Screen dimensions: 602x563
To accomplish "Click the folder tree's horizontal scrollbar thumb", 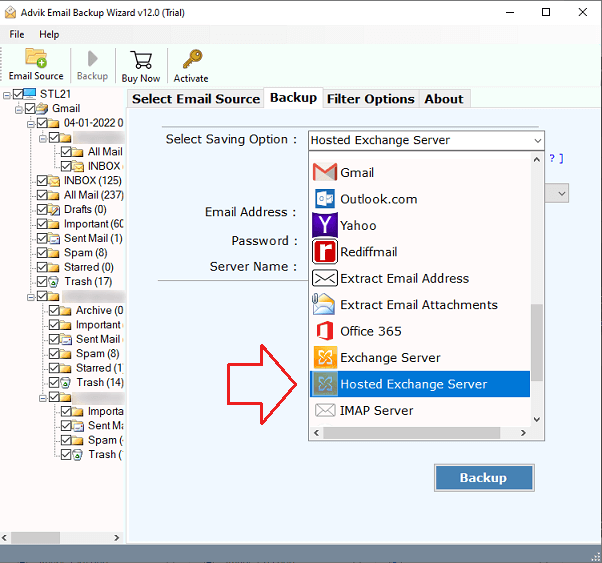I will click(35, 538).
